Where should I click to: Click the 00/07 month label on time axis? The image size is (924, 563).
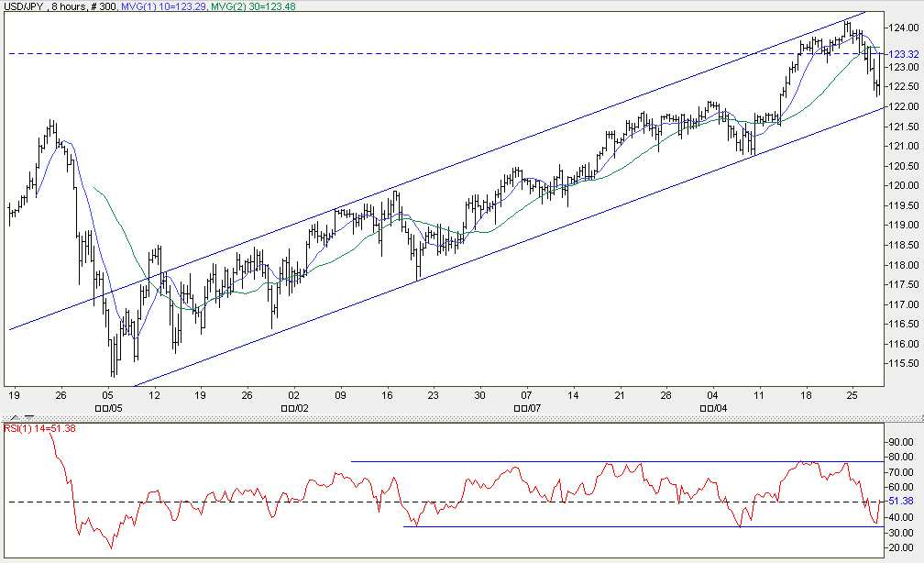point(527,408)
